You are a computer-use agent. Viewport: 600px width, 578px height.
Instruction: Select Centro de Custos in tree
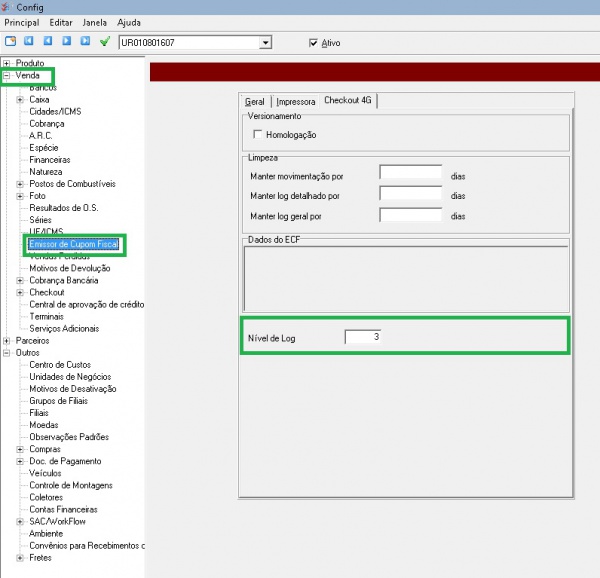click(60, 364)
